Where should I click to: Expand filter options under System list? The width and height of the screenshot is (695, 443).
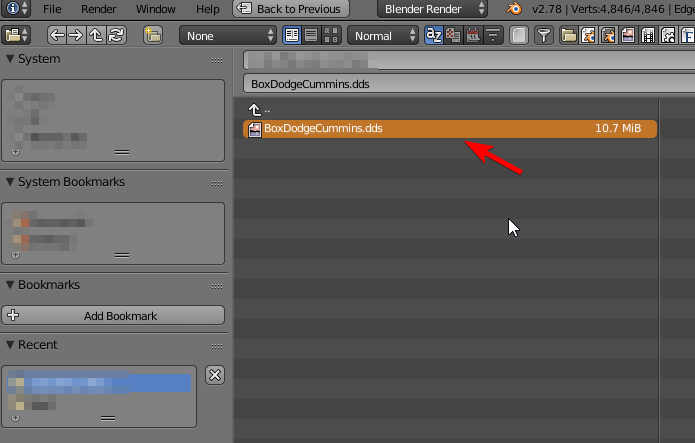click(x=16, y=152)
